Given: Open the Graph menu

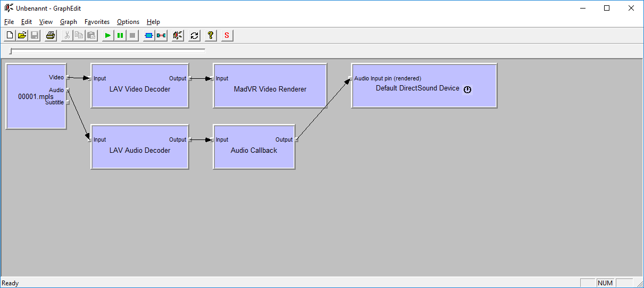Looking at the screenshot, I should (69, 22).
